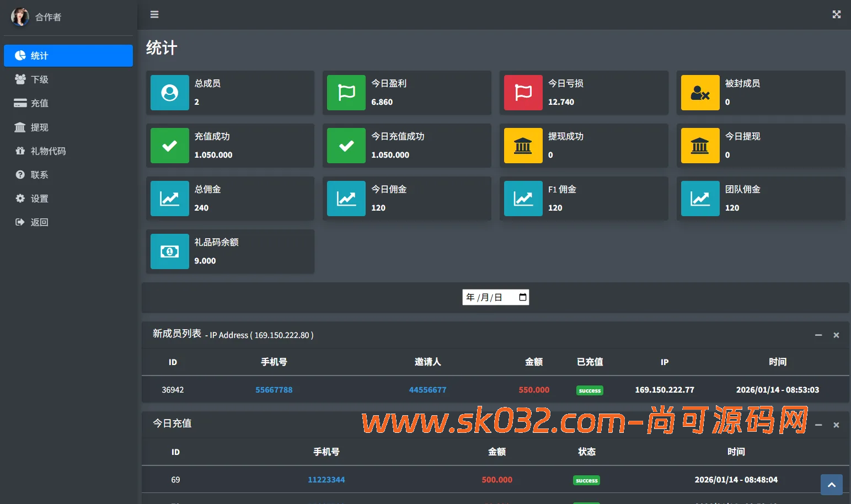This screenshot has height=504, width=851.
Task: Click the 提现成功 bank icon
Action: tap(523, 146)
